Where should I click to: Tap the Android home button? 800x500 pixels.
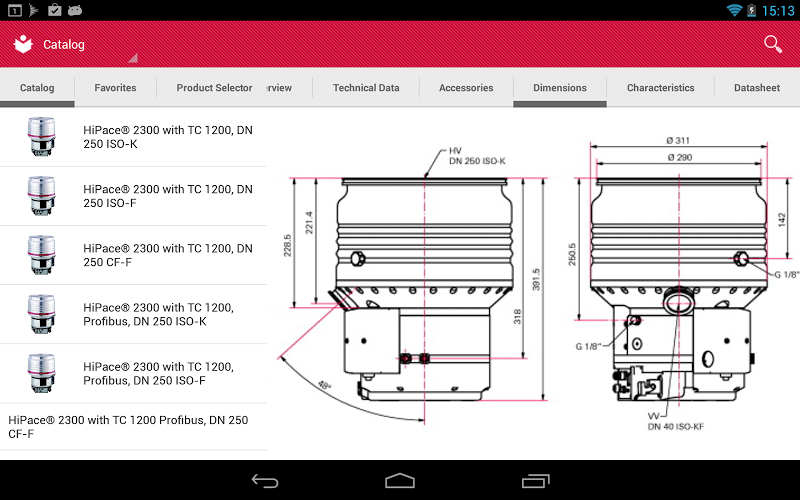click(400, 481)
